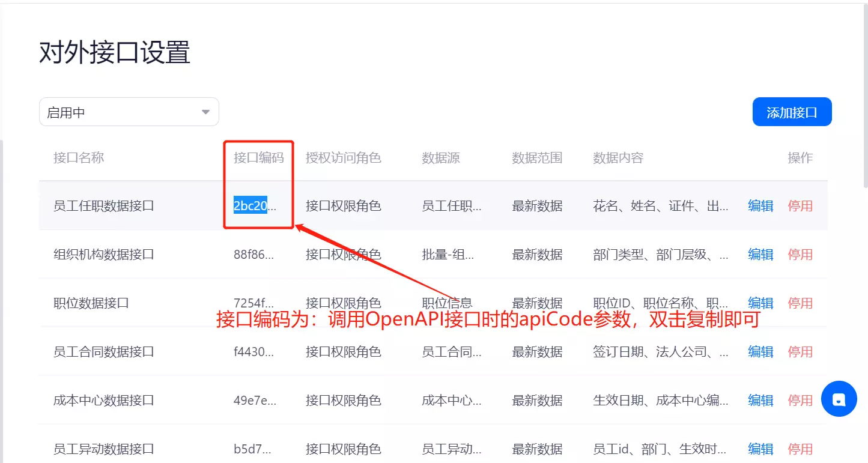Click 停用 for 职位数据接口
The image size is (868, 463).
click(800, 303)
